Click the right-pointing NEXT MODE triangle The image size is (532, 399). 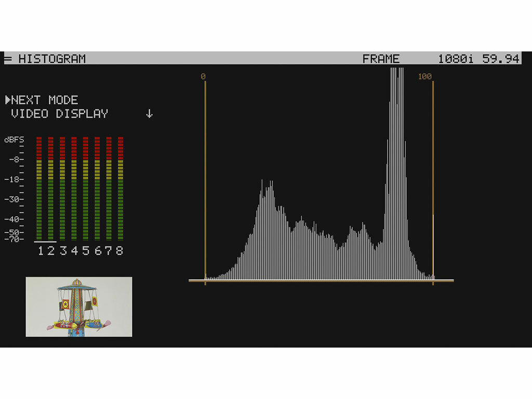(8, 100)
